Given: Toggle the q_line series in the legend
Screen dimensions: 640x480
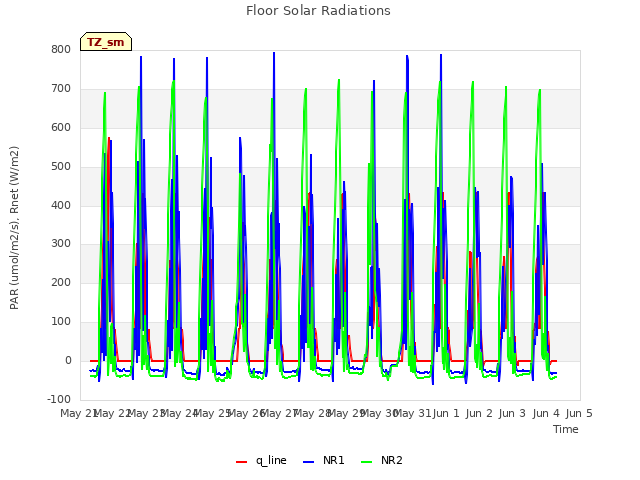Looking at the screenshot, I should (261, 460).
